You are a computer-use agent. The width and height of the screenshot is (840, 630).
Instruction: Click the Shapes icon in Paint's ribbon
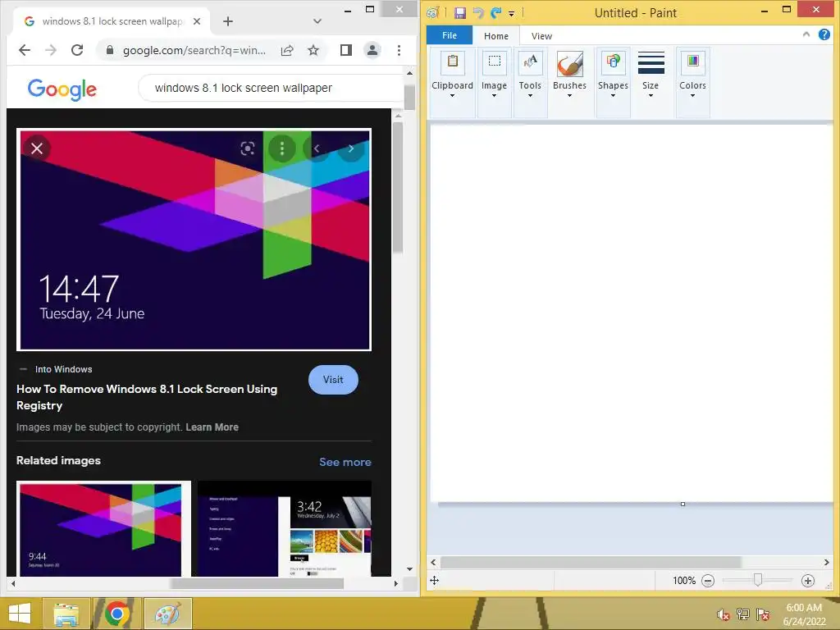click(613, 62)
